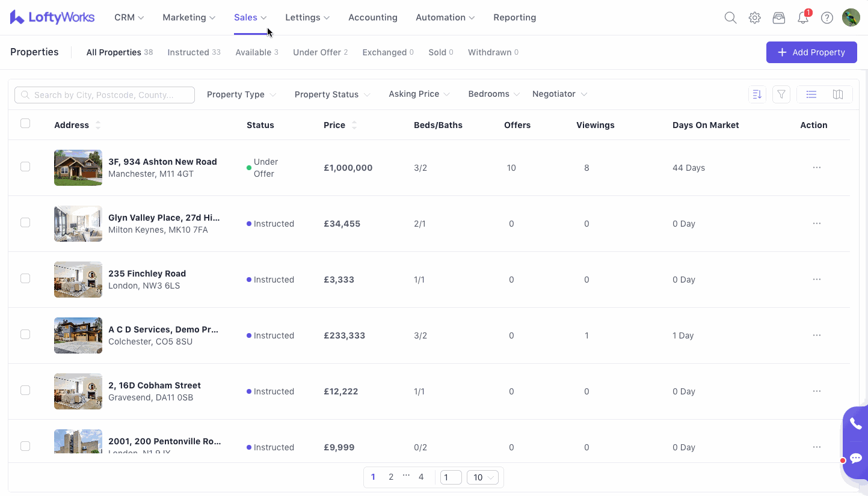Open the settings gear icon
This screenshot has height=496, width=868.
click(x=754, y=17)
